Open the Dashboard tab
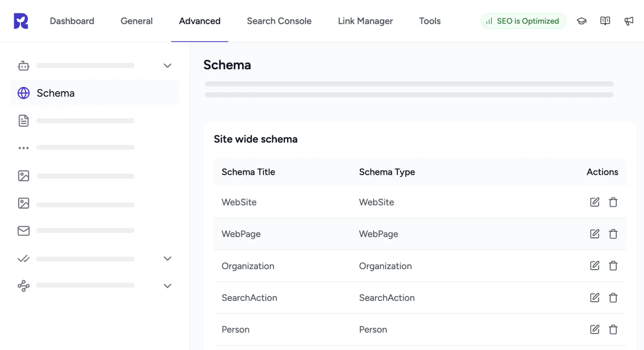Image resolution: width=644 pixels, height=350 pixels. [72, 21]
